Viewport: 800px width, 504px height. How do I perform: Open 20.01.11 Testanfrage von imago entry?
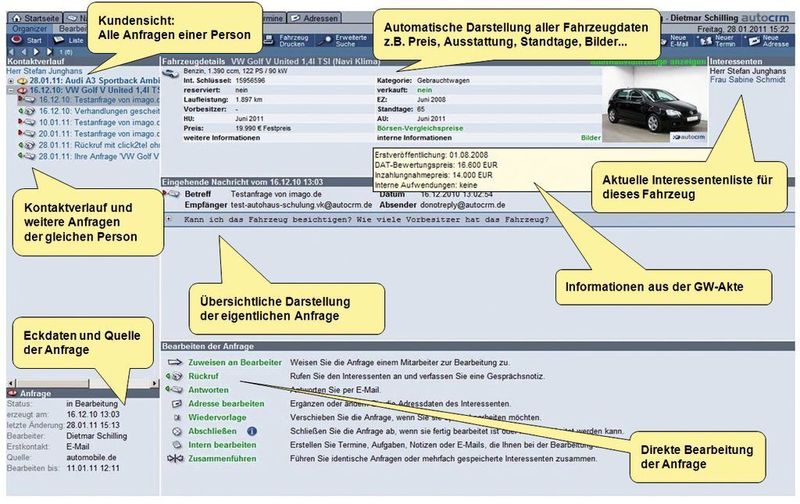click(x=98, y=134)
